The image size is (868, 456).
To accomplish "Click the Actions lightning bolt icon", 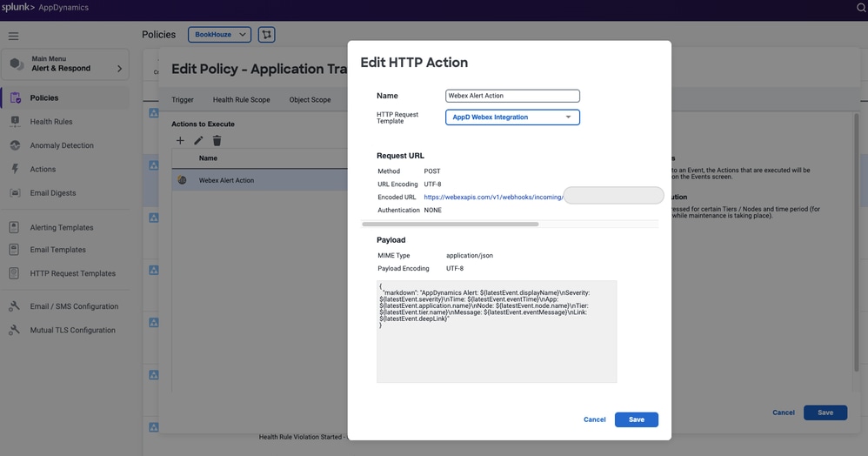I will pyautogui.click(x=15, y=169).
